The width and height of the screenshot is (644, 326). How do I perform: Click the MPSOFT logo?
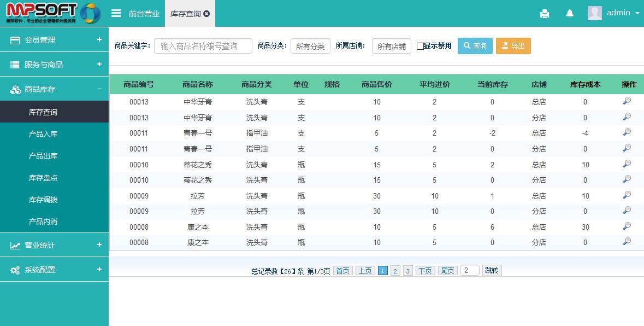53,13
